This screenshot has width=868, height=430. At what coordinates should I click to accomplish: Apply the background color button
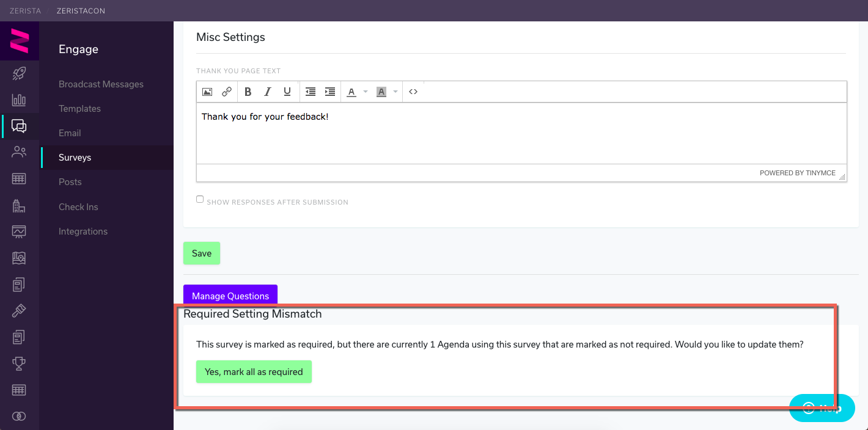(381, 92)
